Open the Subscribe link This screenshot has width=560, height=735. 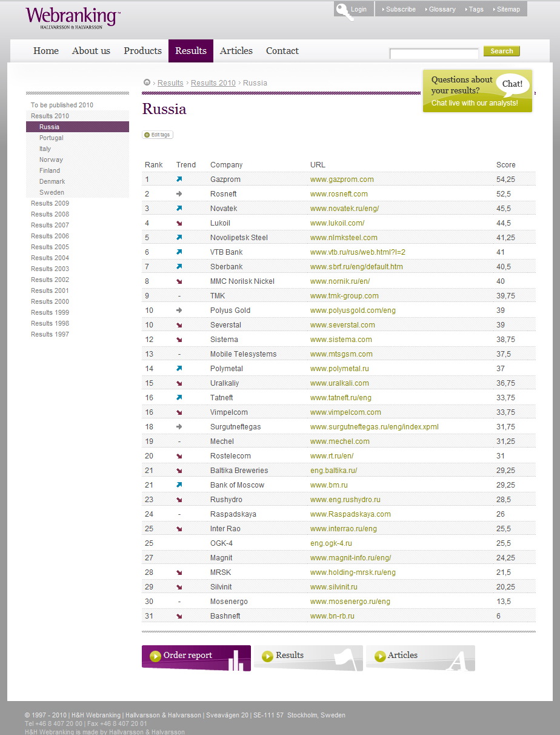pos(401,9)
